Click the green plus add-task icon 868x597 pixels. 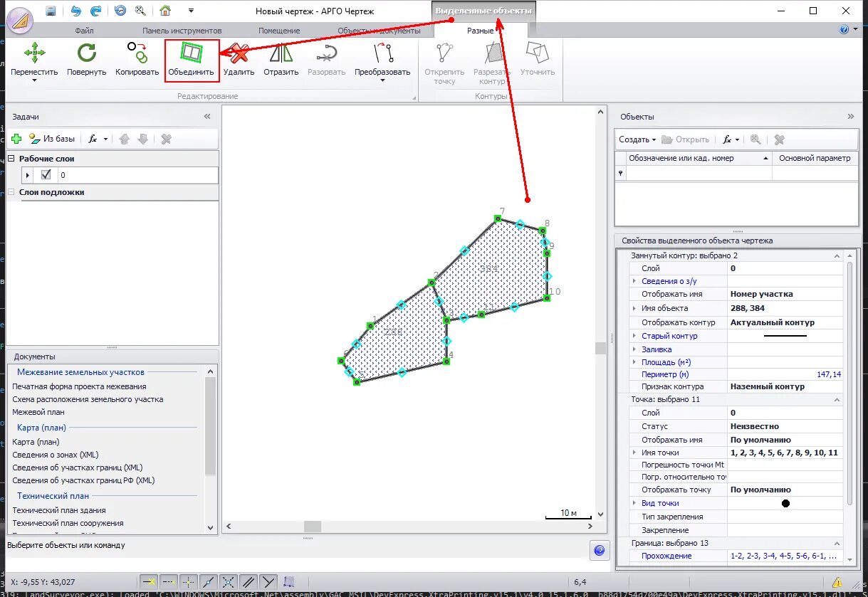[x=16, y=139]
